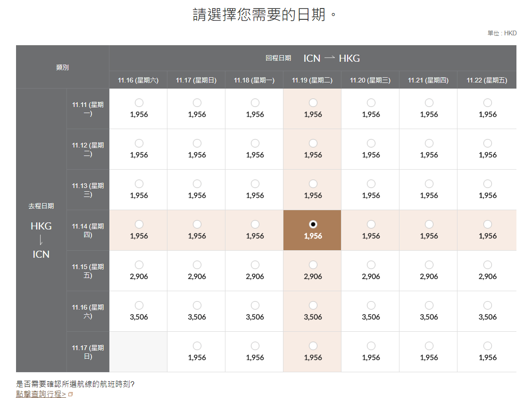Screen dimensions: 532x409
Task: Select radio for depart 11.11, return 11.20
Action: pos(371,103)
